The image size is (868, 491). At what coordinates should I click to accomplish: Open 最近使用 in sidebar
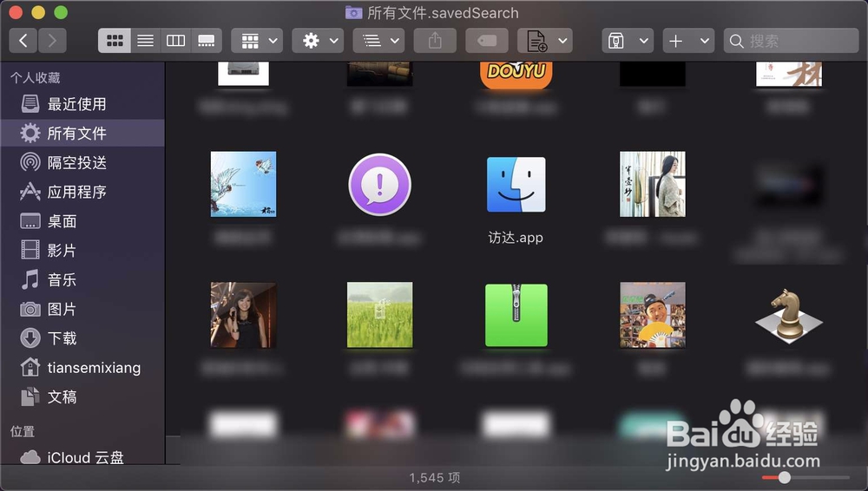click(82, 104)
